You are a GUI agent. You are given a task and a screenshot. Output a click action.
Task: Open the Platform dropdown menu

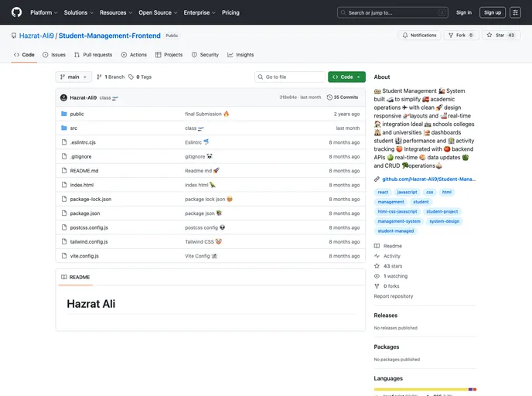44,12
